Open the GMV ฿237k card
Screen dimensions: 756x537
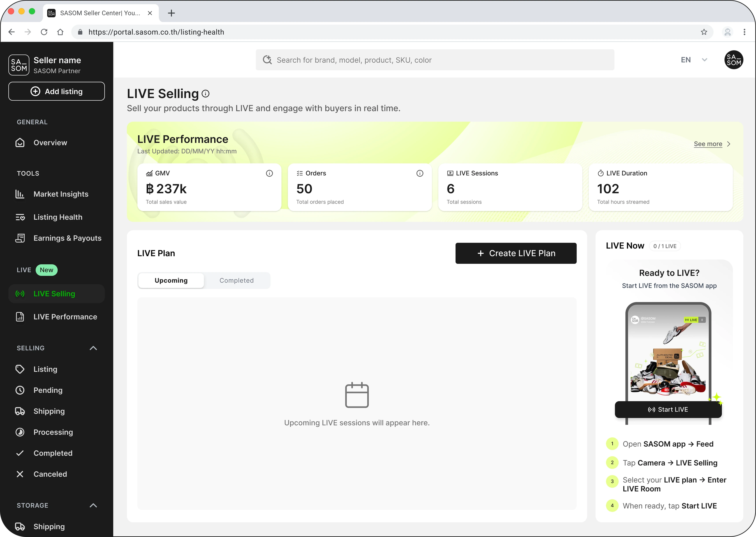click(210, 187)
